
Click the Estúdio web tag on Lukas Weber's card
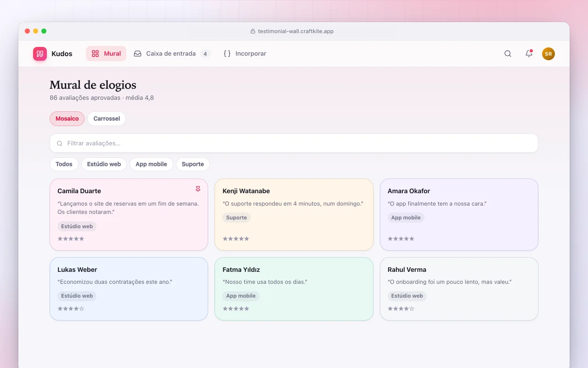77,296
